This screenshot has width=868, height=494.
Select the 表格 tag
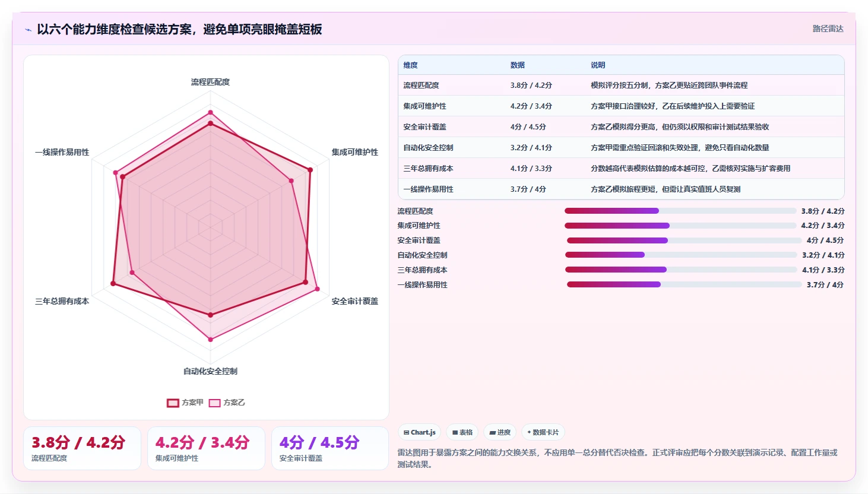pos(462,432)
